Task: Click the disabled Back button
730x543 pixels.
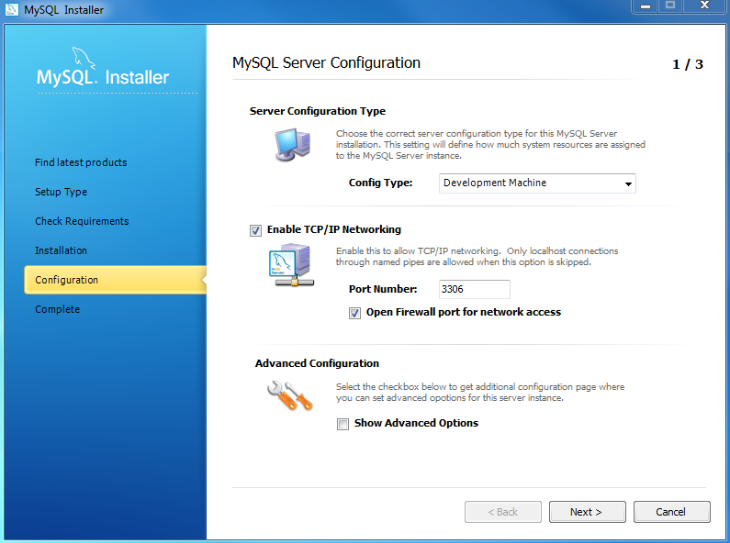Action: point(503,512)
